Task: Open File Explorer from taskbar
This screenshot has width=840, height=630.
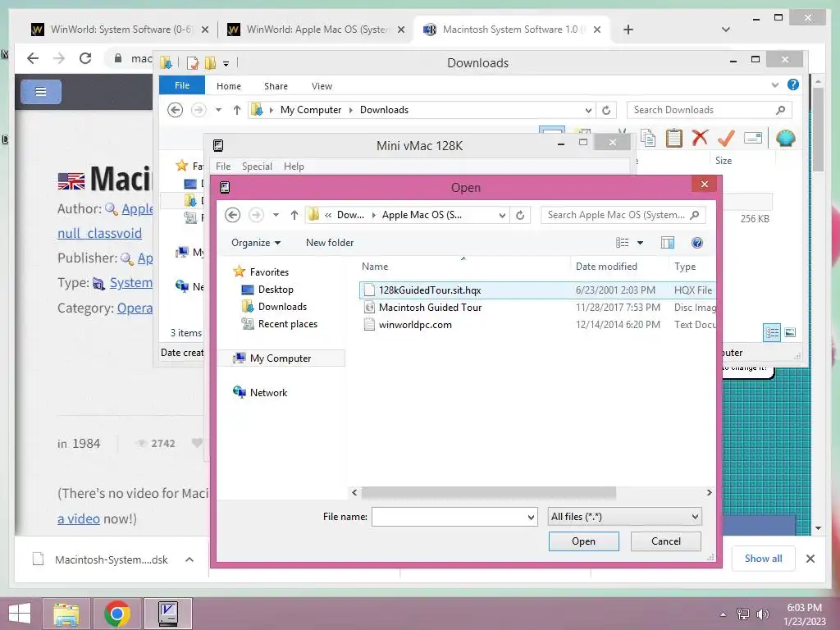Action: (66, 614)
